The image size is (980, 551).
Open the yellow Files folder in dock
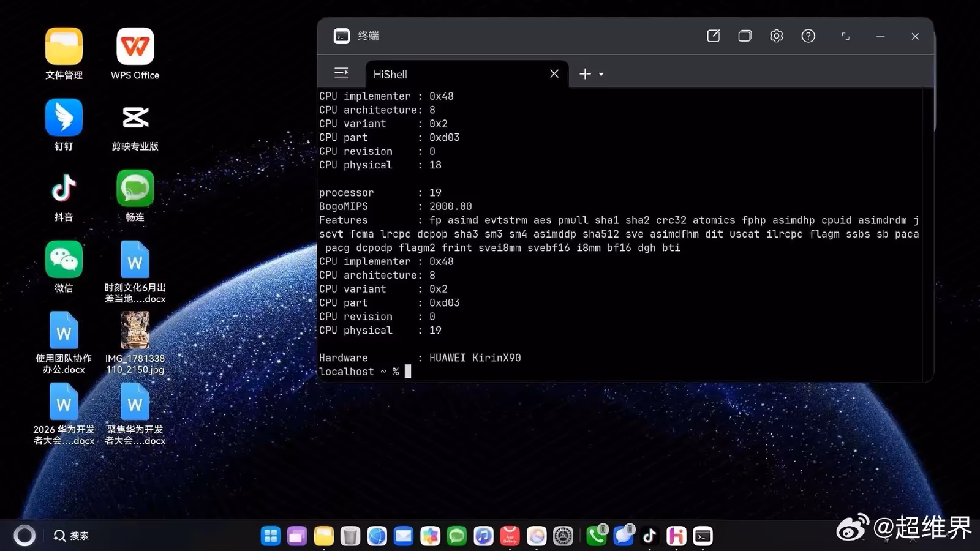pyautogui.click(x=324, y=536)
